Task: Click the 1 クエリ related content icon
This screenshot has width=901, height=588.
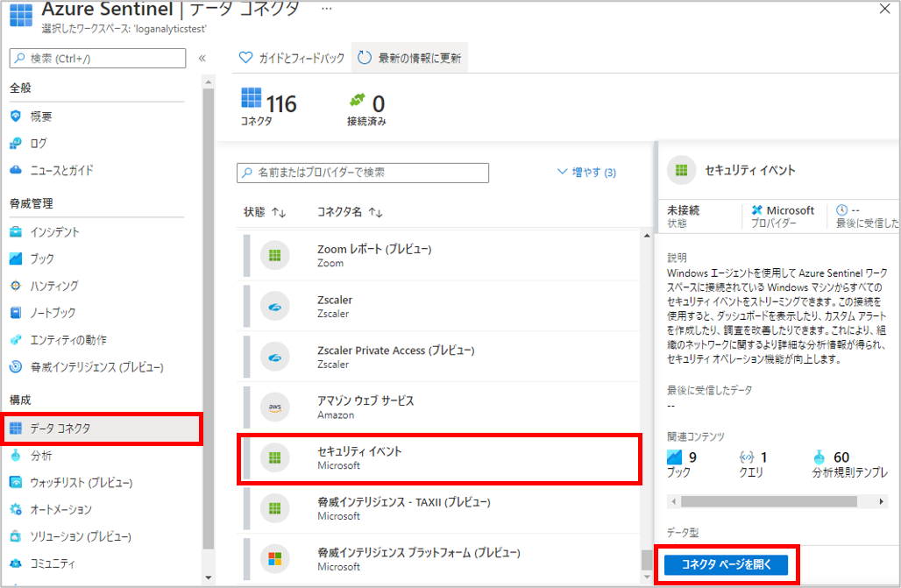Action: point(747,457)
